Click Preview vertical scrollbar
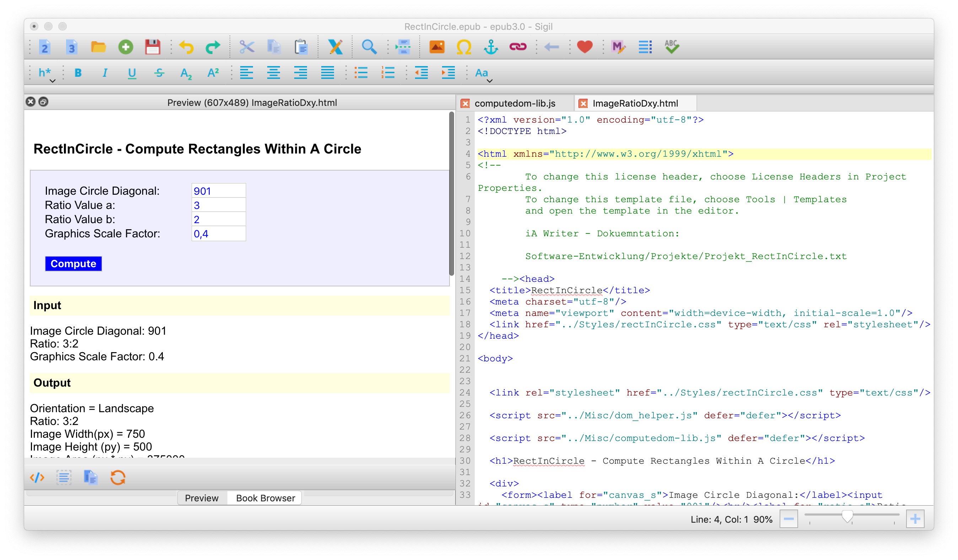Screen dimensions: 958x560 [x=452, y=194]
